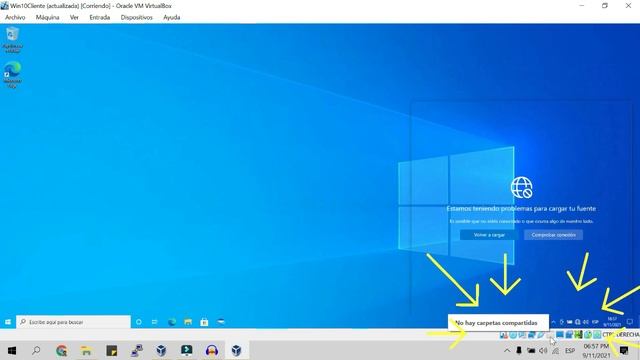640x360 pixels.
Task: Open the Ayuda menu
Action: [x=171, y=18]
